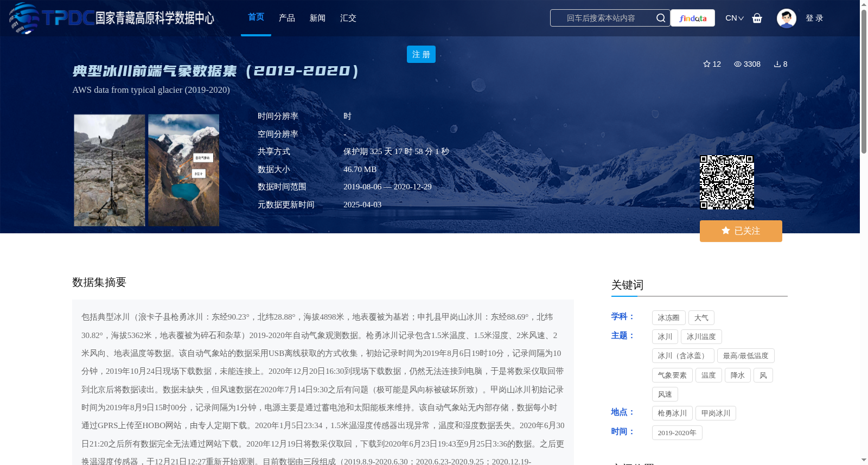Open the glacier lake photo thumbnail
The image size is (868, 465).
184,170
